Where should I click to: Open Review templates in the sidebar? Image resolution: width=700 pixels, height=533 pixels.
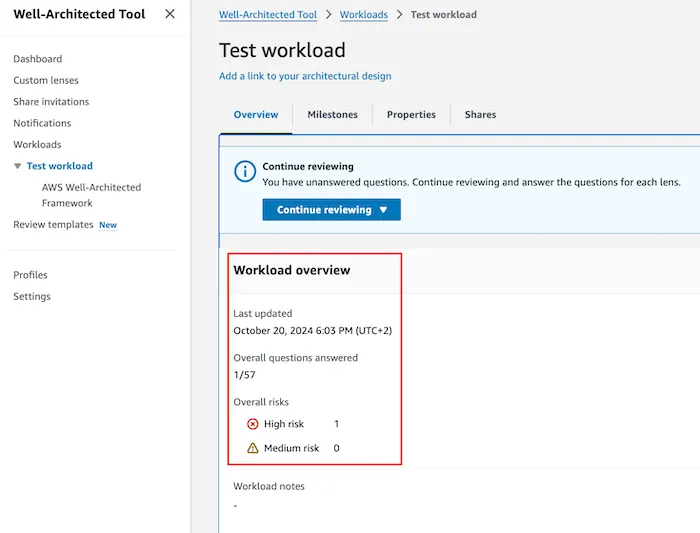tap(53, 225)
